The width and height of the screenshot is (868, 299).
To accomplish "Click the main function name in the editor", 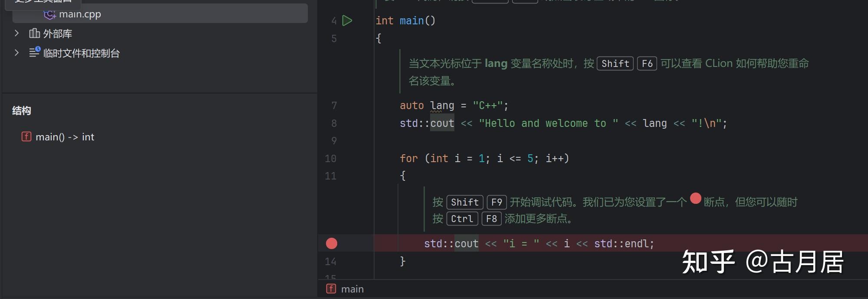I will 411,20.
